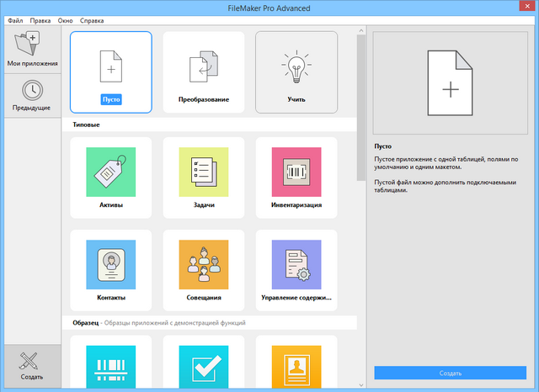Choose the Контакты contacts template
Image resolution: width=539 pixels, height=392 pixels.
(x=111, y=271)
